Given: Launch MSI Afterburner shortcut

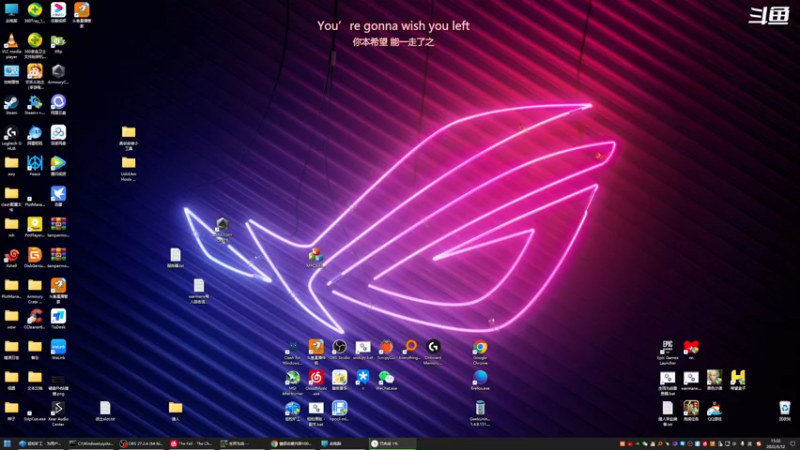Looking at the screenshot, I should 292,383.
